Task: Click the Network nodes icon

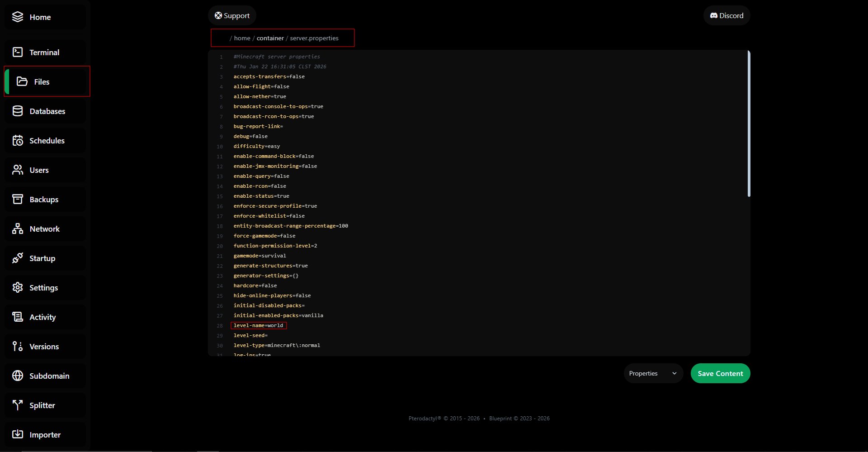Action: pos(18,228)
